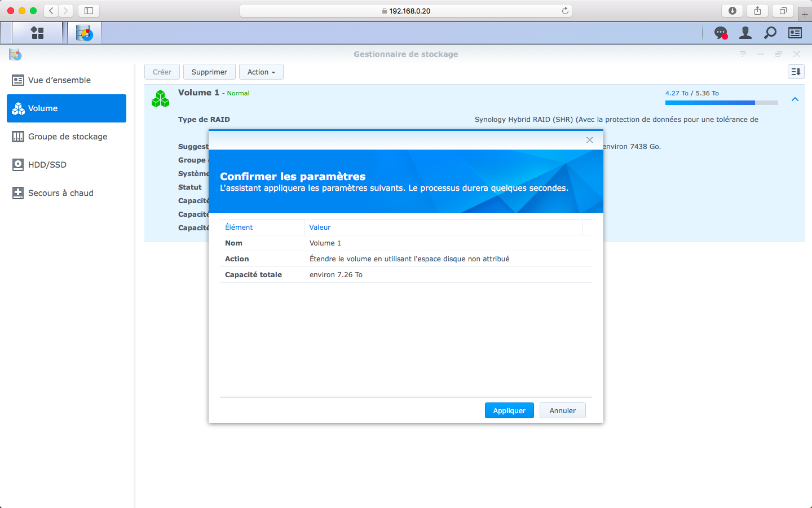
Task: Click the green Volume 1 cubes icon
Action: click(x=161, y=99)
